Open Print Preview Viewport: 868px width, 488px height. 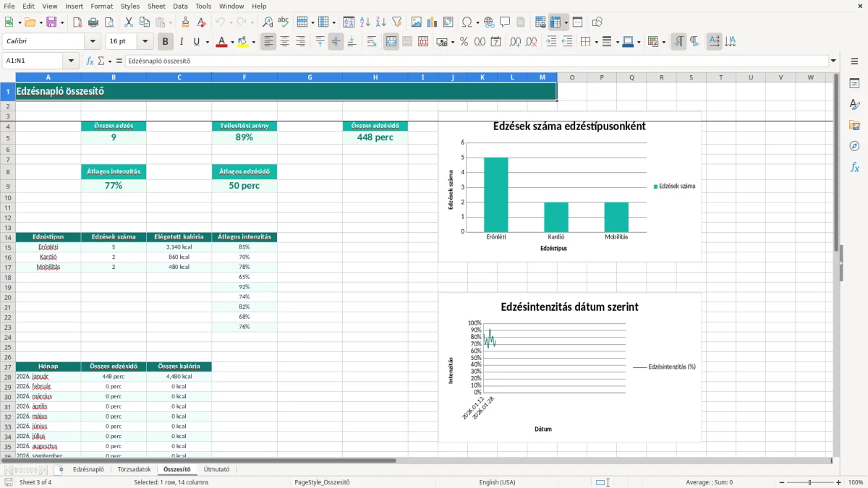coord(109,22)
